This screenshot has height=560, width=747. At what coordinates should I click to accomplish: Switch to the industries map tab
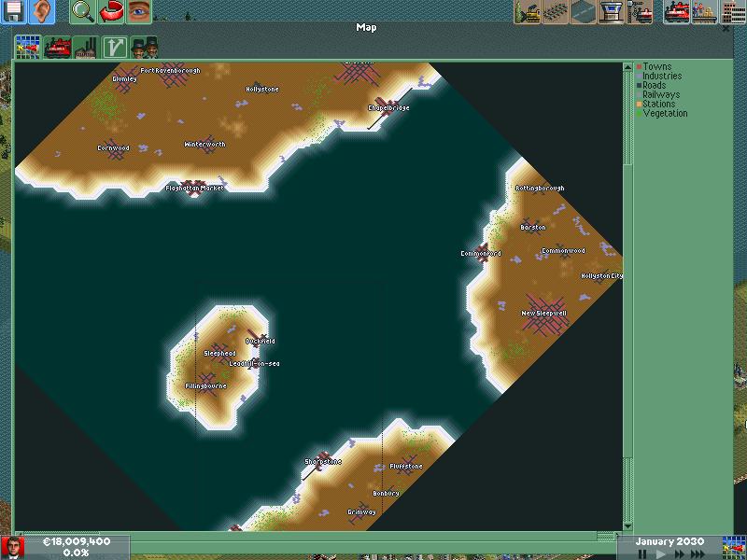tap(86, 48)
